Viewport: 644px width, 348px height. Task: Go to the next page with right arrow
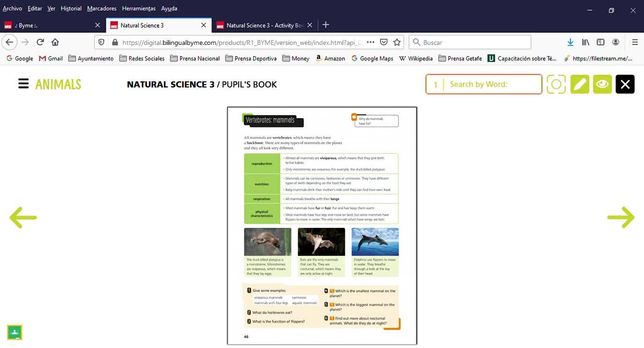point(621,217)
